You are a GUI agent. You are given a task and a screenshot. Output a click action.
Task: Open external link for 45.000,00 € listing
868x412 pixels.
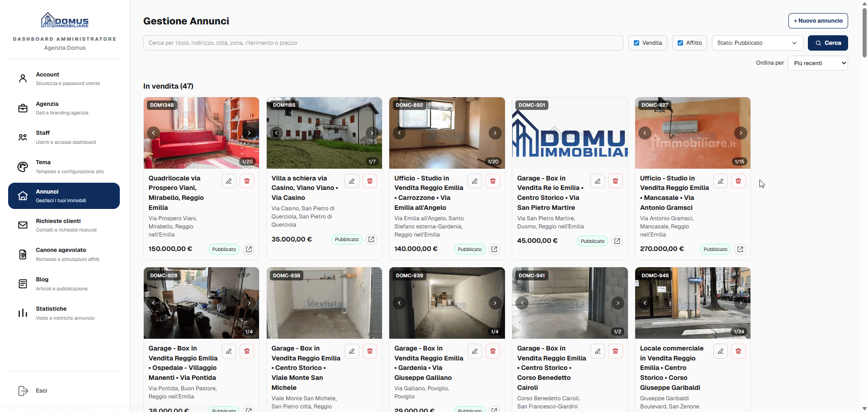click(617, 241)
